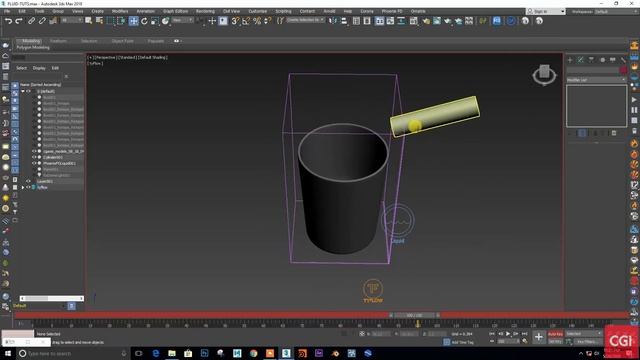Viewport: 640px width, 360px height.
Task: Click the time slider frame handle
Action: coord(414,315)
